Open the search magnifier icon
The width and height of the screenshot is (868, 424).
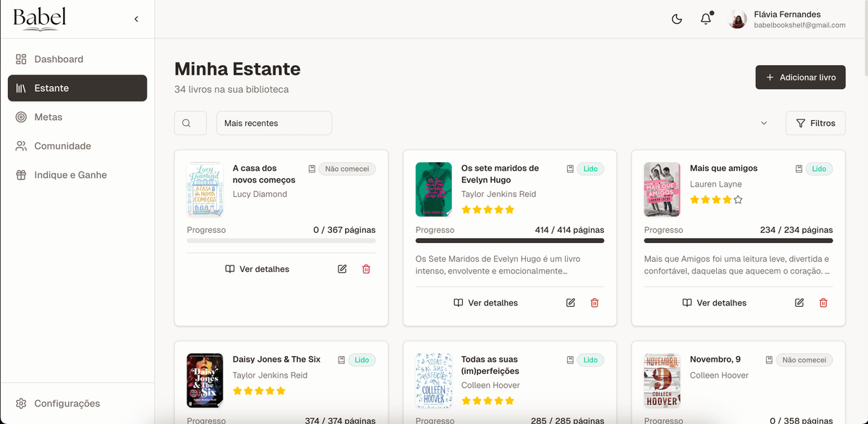click(x=190, y=123)
